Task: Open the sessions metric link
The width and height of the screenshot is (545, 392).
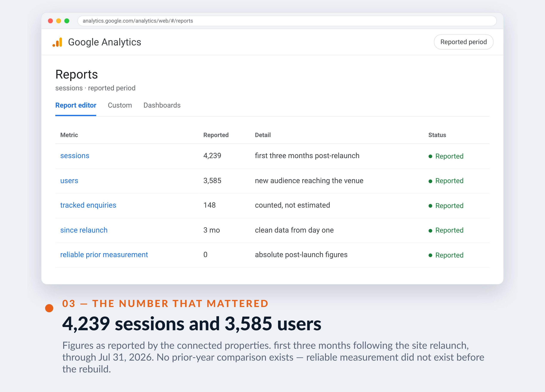Action: (x=75, y=156)
